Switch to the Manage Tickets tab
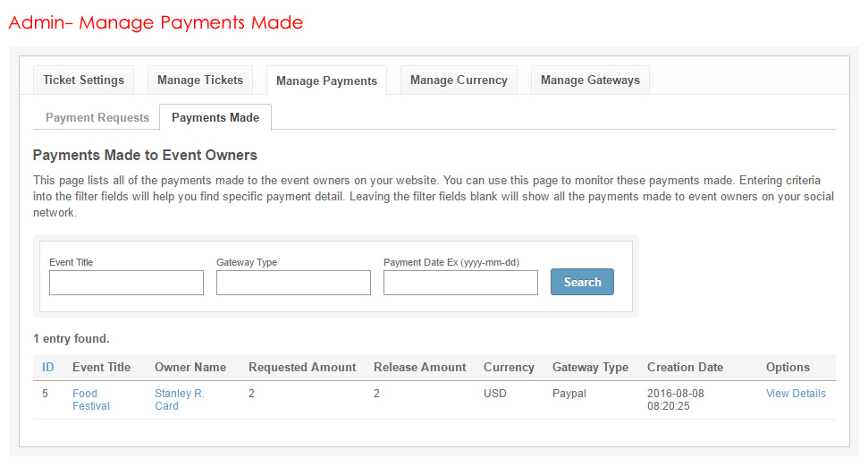Image resolution: width=868 pixels, height=467 pixels. (x=200, y=80)
